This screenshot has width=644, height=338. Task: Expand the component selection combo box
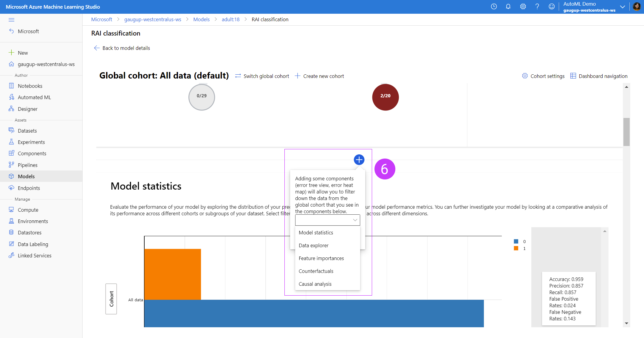[327, 220]
